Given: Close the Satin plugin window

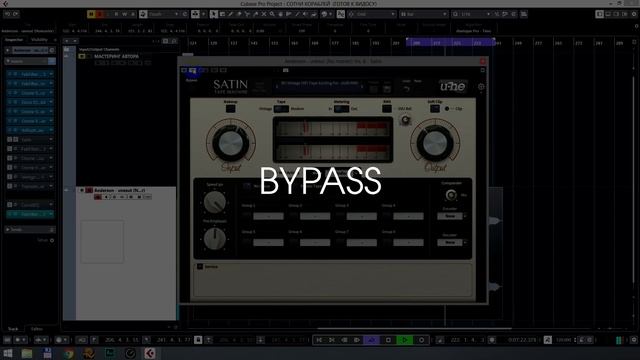Looking at the screenshot, I should tap(483, 61).
